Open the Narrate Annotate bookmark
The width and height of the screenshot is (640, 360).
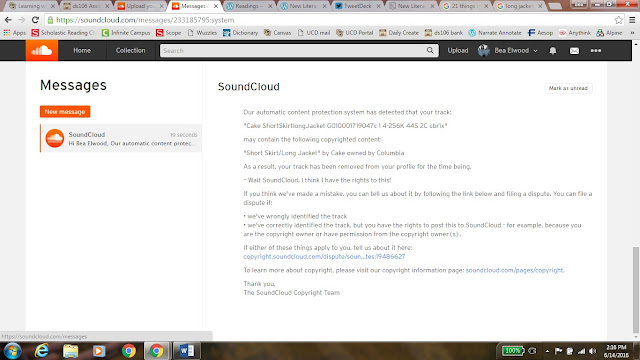[495, 33]
